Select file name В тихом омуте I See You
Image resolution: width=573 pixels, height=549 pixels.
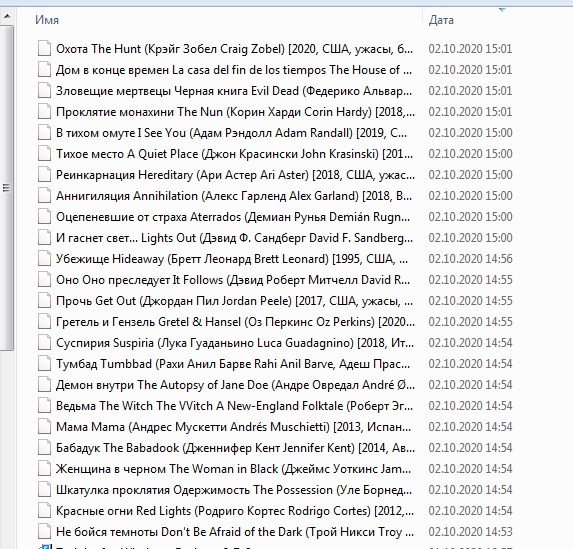pos(231,133)
